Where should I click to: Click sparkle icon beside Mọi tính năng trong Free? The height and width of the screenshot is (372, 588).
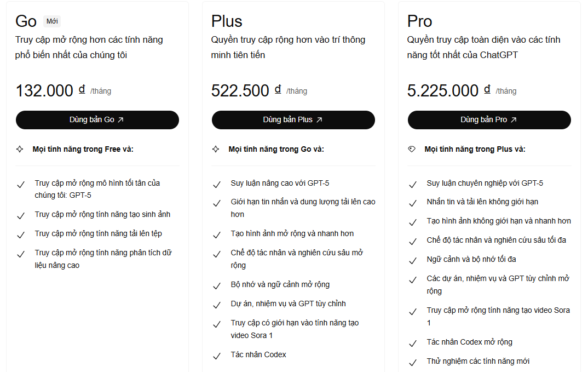[x=20, y=149]
